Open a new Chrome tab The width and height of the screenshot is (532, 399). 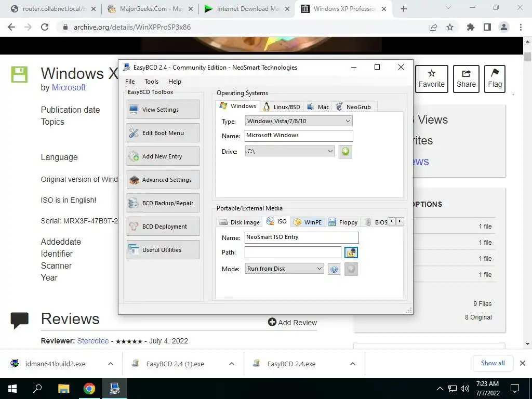(x=403, y=9)
